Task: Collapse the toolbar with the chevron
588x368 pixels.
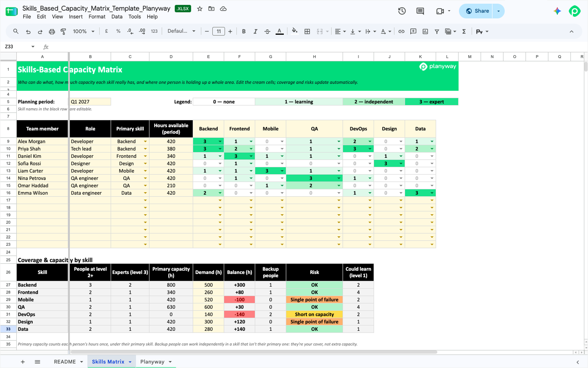Action: click(572, 31)
